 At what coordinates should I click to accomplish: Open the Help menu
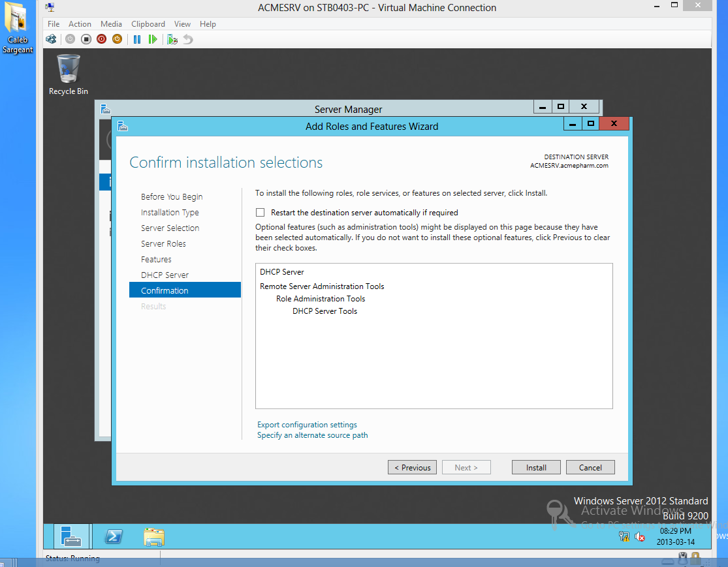(x=208, y=24)
